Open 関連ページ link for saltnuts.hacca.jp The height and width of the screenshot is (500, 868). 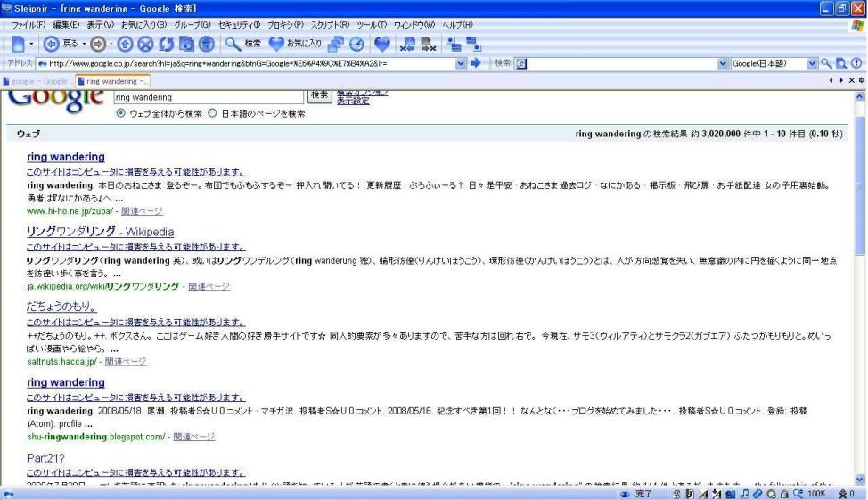pyautogui.click(x=126, y=362)
